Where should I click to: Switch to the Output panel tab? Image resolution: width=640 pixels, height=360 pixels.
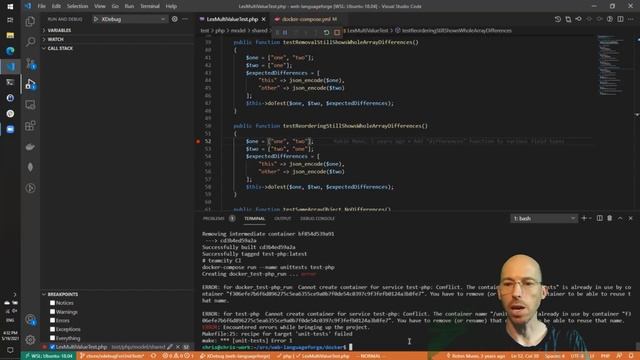(282, 218)
